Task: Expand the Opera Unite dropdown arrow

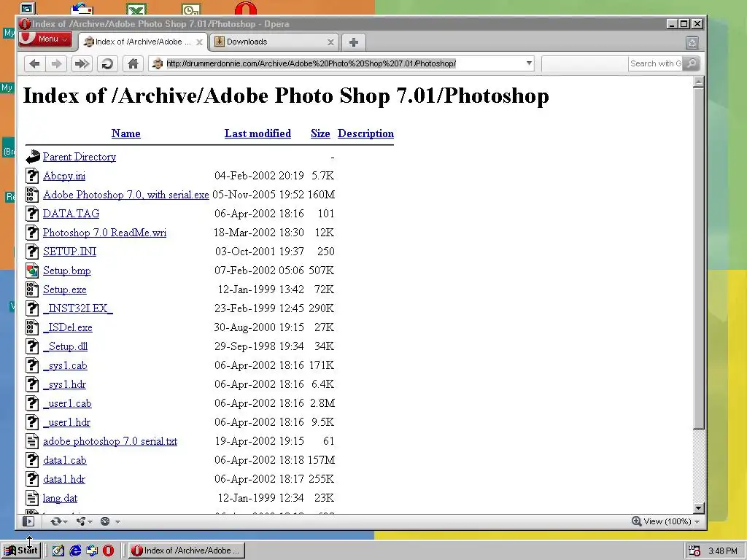Action: (90, 522)
